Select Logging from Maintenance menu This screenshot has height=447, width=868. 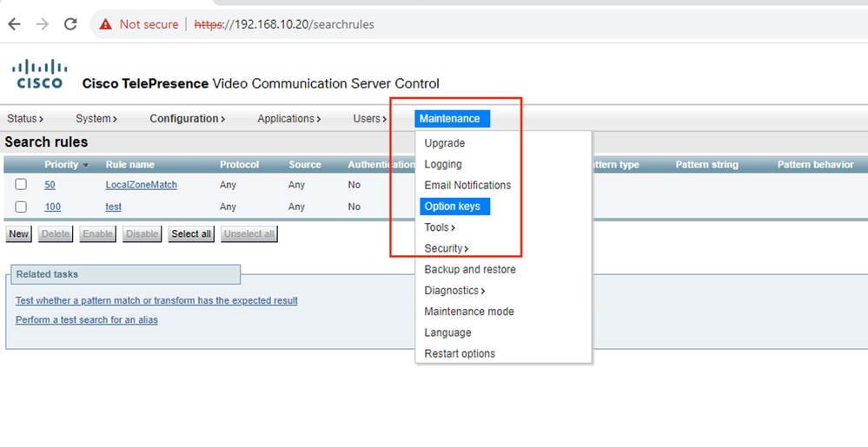tap(443, 164)
